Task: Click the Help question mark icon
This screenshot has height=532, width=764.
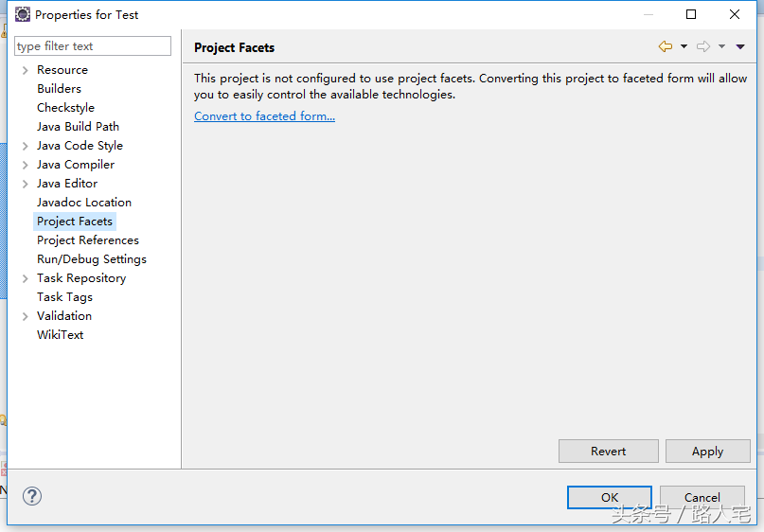Action: click(x=32, y=496)
